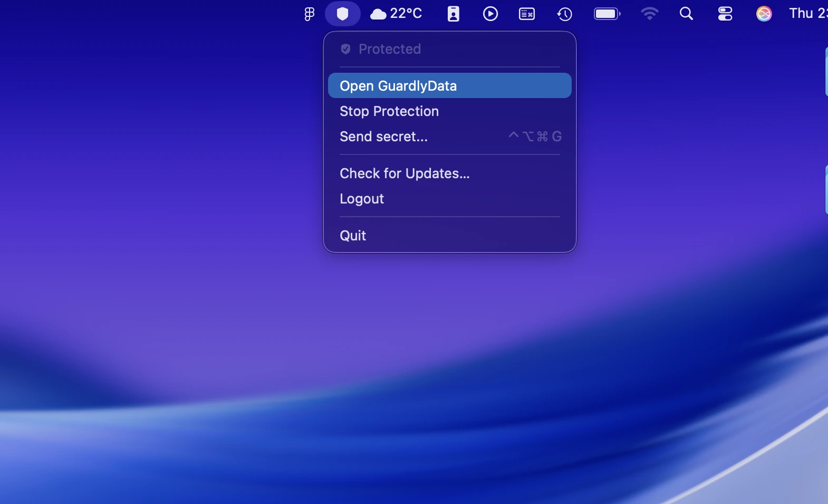Viewport: 828px width, 504px height.
Task: Choose Quit in the GuardlyData menu
Action: click(450, 236)
